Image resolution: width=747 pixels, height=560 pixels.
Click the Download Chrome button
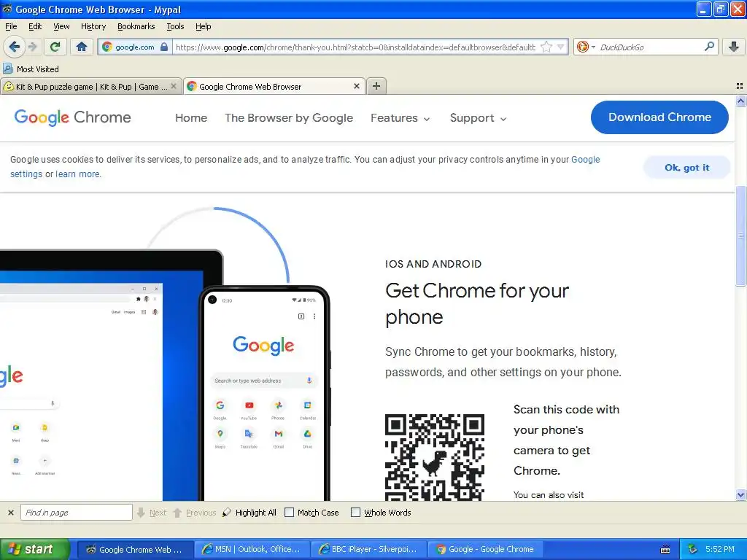[x=659, y=117]
